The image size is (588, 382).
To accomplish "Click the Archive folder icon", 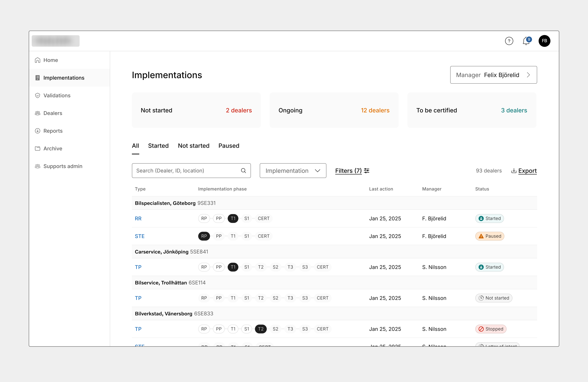I will tap(38, 148).
